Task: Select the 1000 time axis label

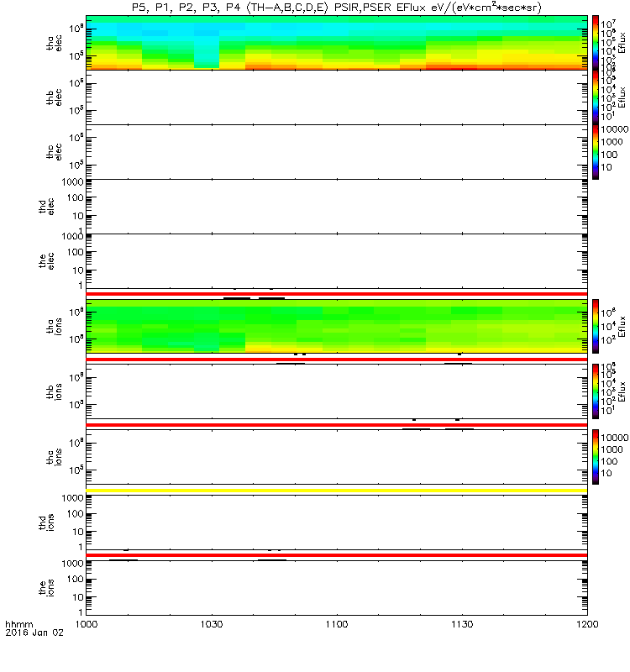Action: (x=87, y=624)
